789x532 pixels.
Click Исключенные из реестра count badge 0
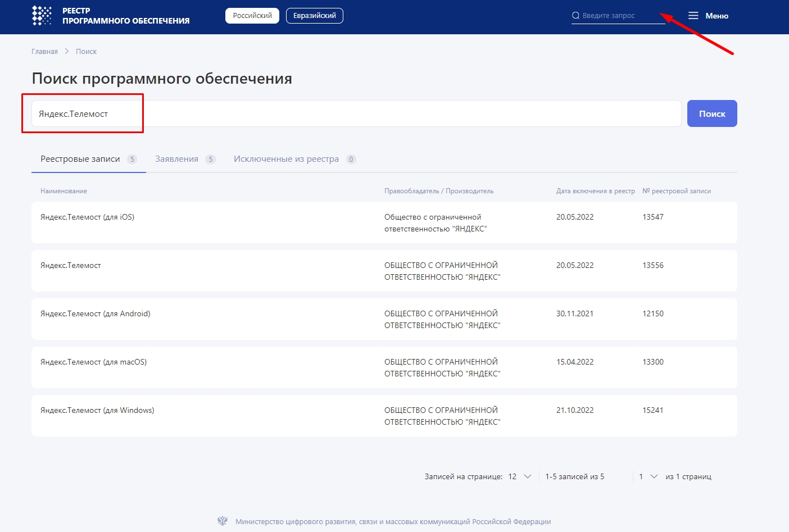pos(351,159)
